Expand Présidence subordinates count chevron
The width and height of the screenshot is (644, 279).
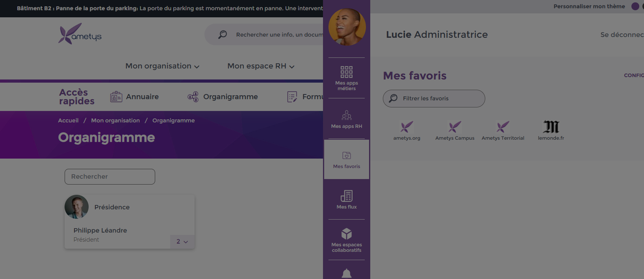(182, 242)
